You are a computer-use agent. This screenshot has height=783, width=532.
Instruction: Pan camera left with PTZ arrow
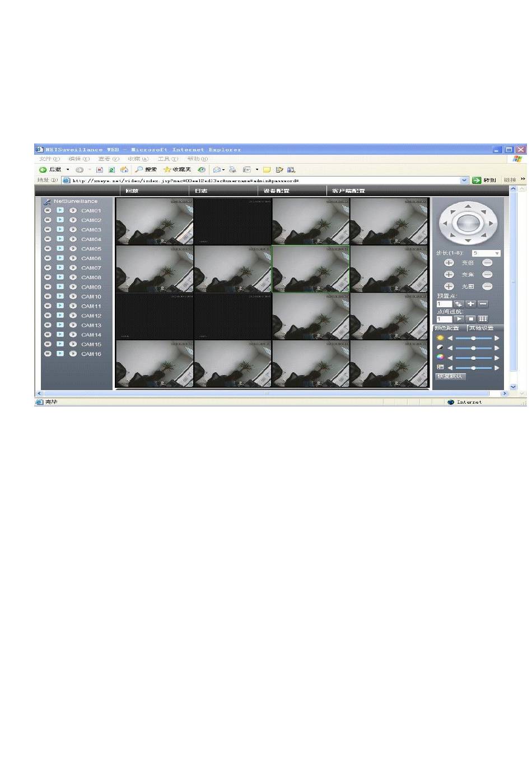pos(446,223)
